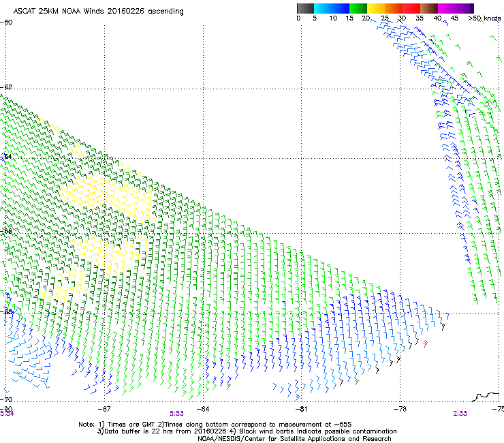Select the magenta 40-45 knots color segment
The image size is (504, 443).
pyautogui.click(x=447, y=8)
